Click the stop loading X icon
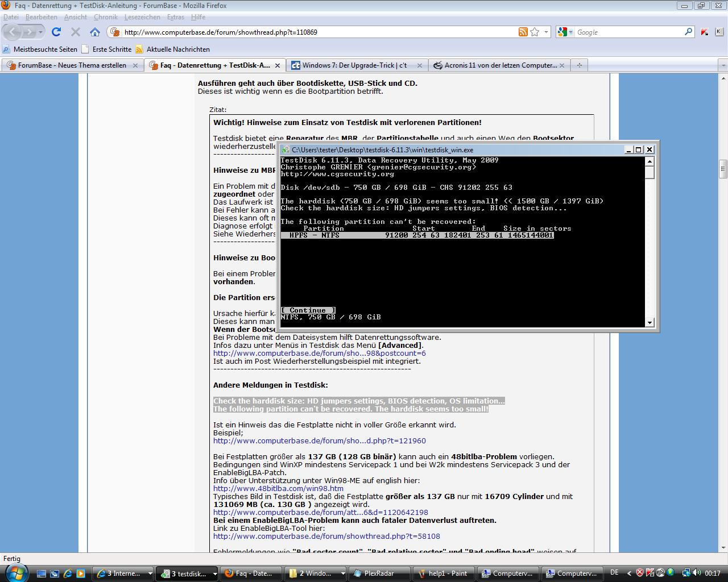The image size is (728, 582). [x=76, y=32]
